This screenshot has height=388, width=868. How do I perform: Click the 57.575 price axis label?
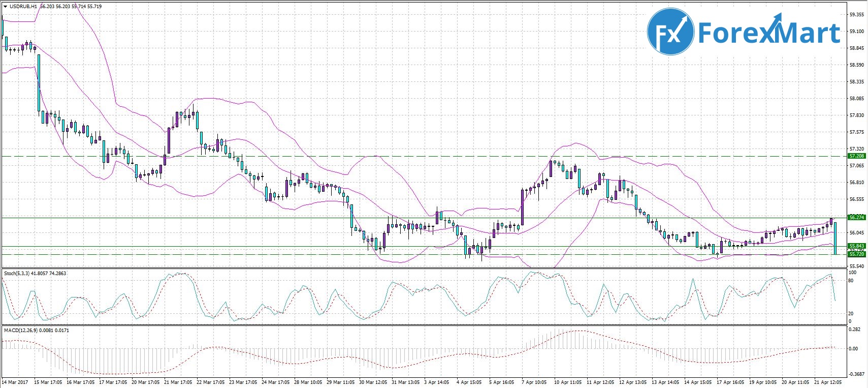[x=857, y=132]
